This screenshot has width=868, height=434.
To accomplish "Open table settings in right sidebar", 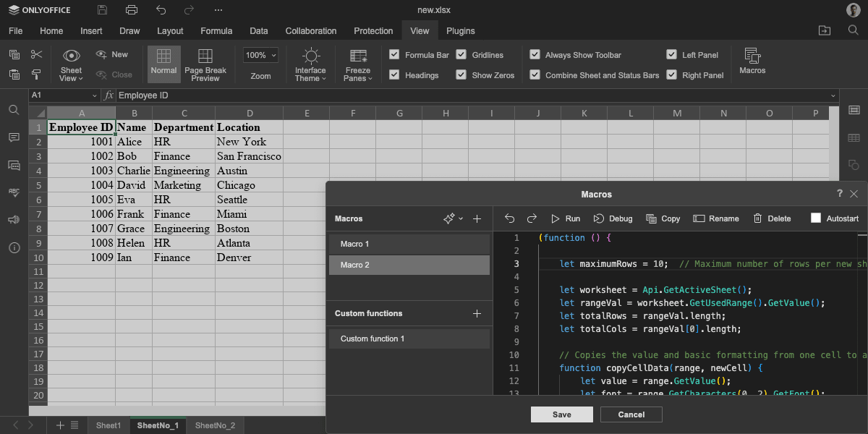I will coord(854,137).
